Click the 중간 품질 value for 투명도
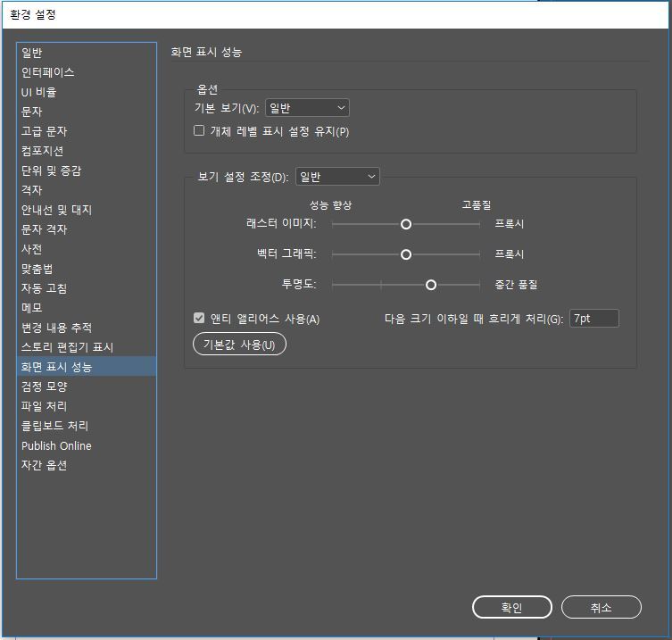Viewport: 672px width, 640px height. [516, 285]
